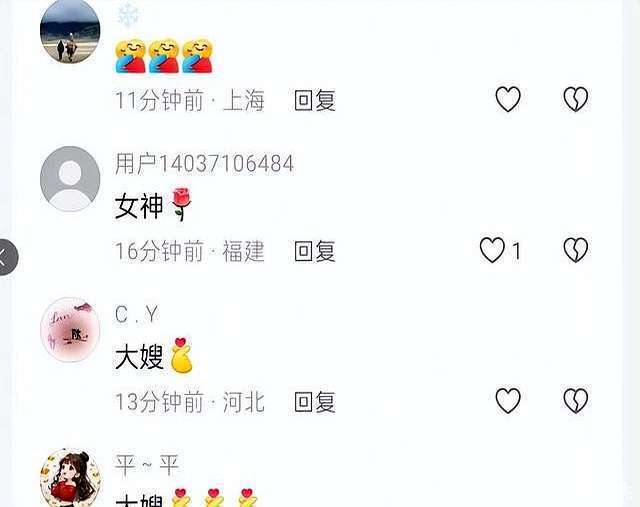Open default gray avatar of 用户14037106484
This screenshot has height=507, width=640.
coord(70,178)
